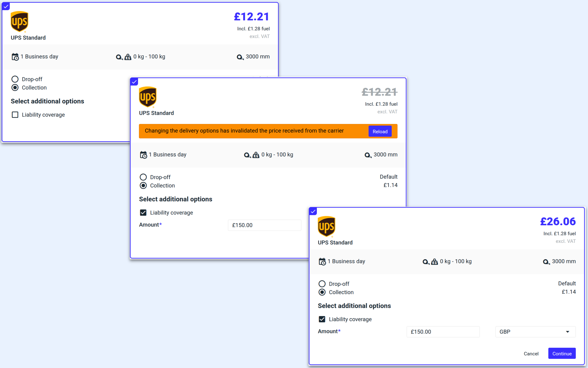The image size is (588, 368).
Task: Click the UPS logo in the middle card
Action: point(148,97)
